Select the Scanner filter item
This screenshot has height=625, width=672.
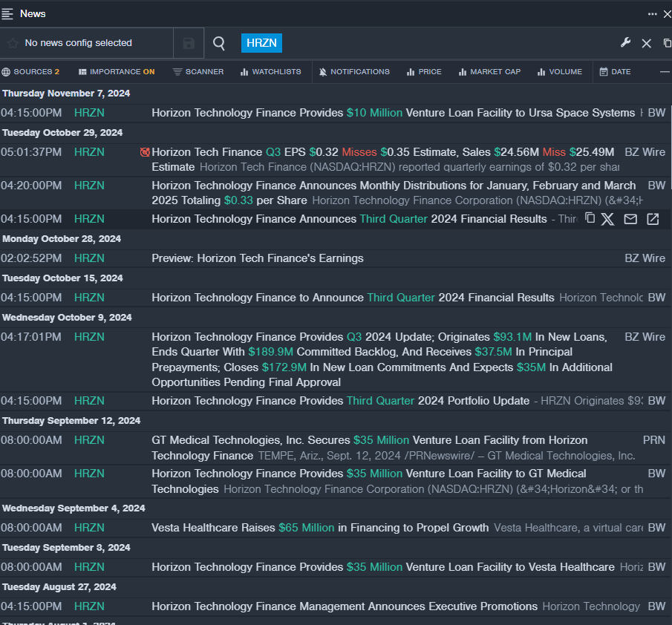point(198,72)
